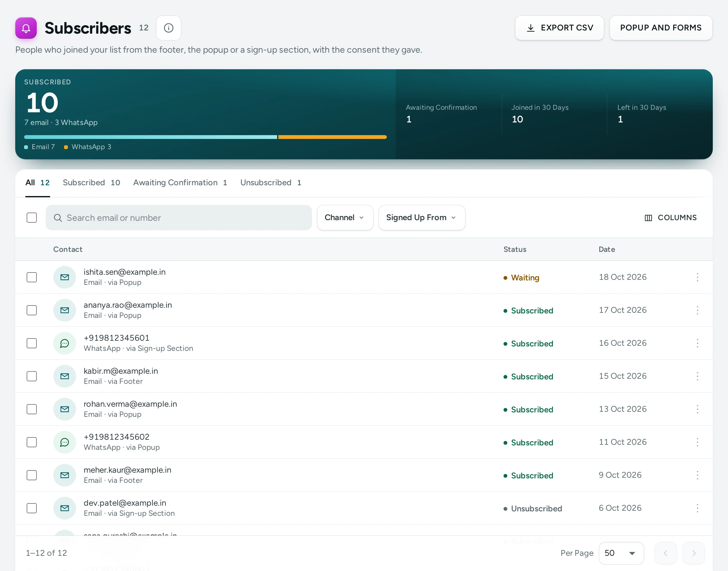
Task: Switch to the Unsubscribed tab
Action: [270, 182]
